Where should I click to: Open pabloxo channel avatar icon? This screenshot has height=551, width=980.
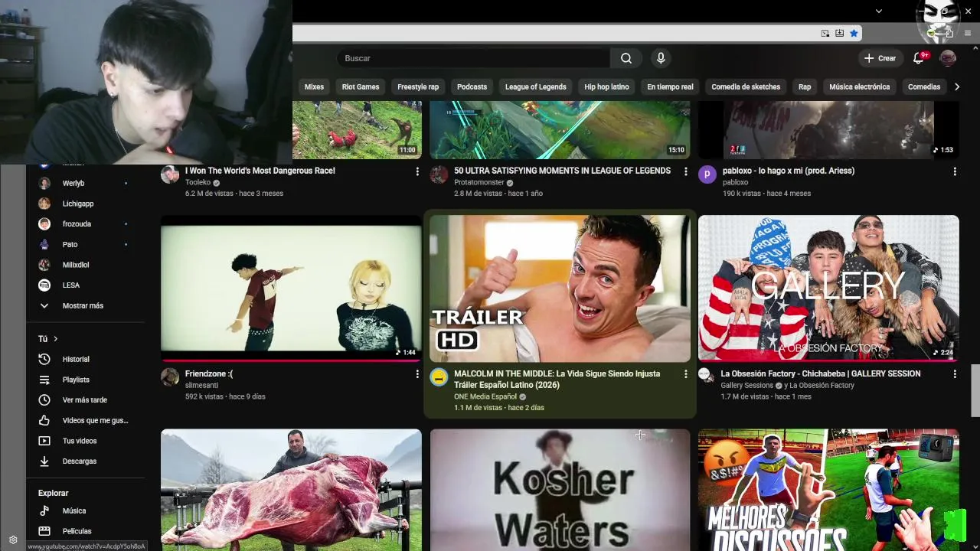[707, 174]
